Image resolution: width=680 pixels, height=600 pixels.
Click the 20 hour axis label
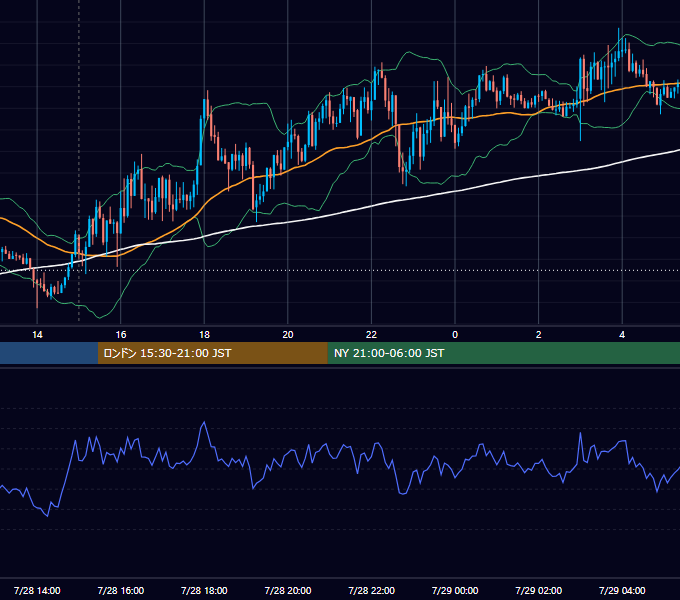(x=288, y=335)
